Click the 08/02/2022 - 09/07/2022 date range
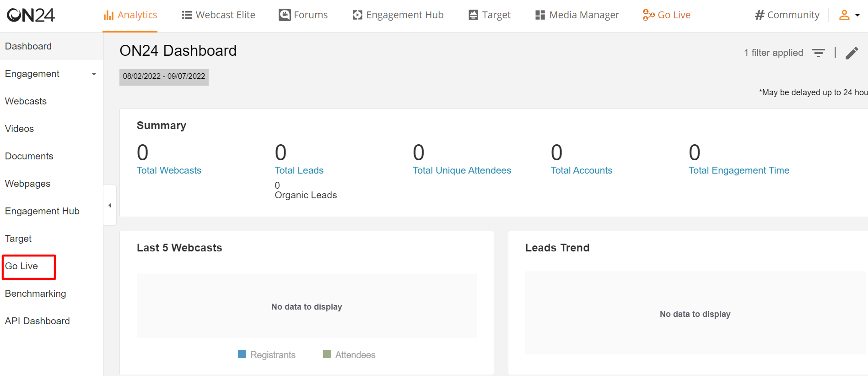This screenshot has width=868, height=376. coord(164,76)
